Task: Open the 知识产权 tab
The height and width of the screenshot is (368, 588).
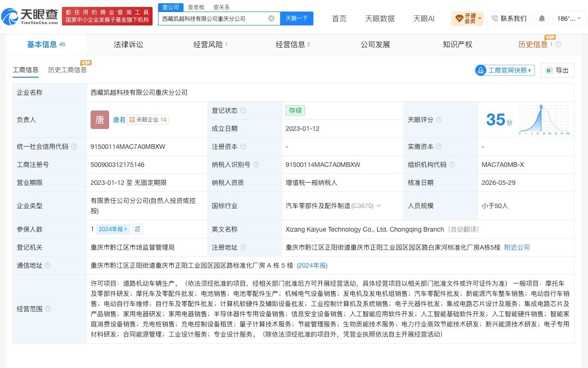Action: point(458,44)
